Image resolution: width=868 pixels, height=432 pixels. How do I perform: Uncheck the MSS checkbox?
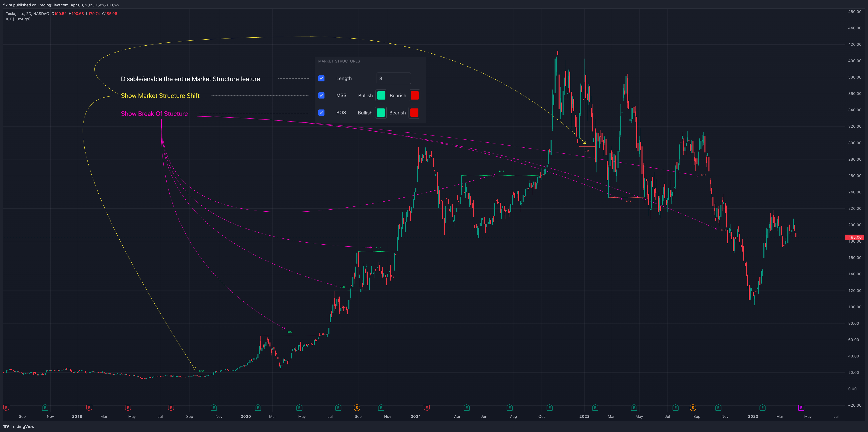[321, 96]
